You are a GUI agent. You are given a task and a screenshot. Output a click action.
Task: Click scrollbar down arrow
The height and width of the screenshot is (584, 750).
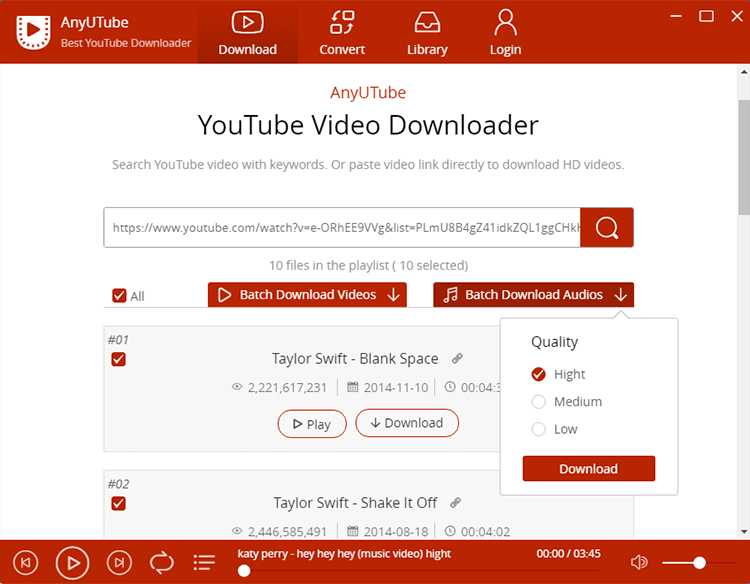(x=744, y=532)
